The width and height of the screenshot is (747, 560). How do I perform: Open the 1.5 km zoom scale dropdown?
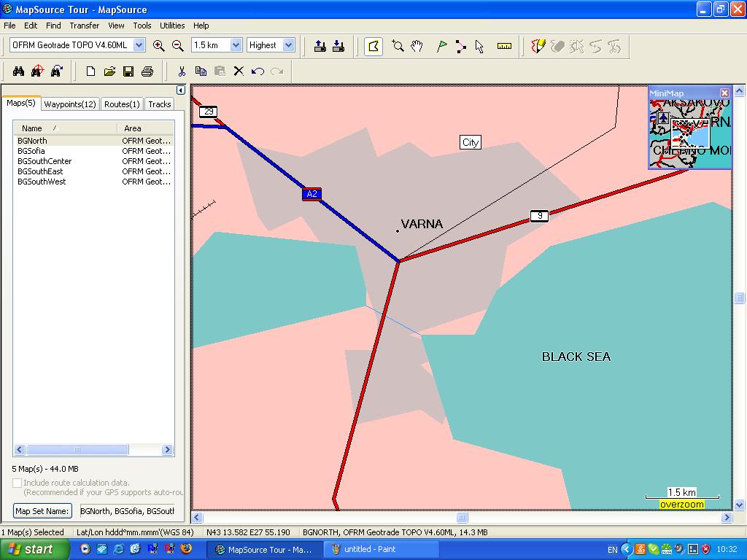pos(236,45)
